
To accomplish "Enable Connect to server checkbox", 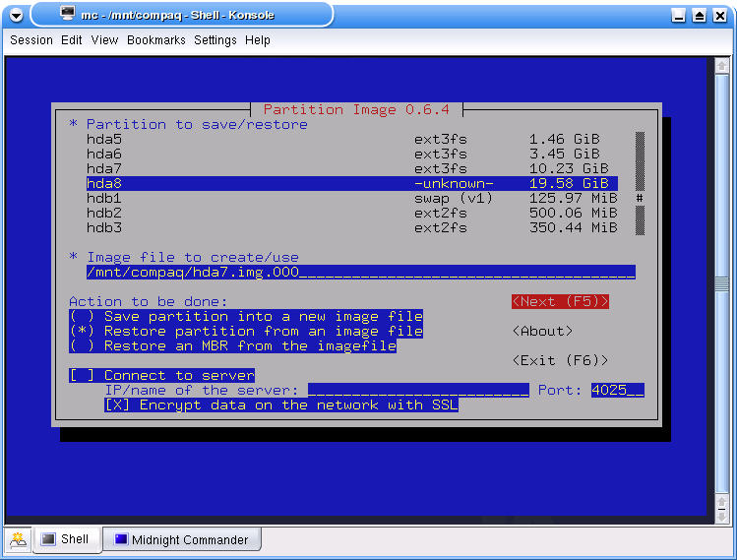I will coord(161,375).
